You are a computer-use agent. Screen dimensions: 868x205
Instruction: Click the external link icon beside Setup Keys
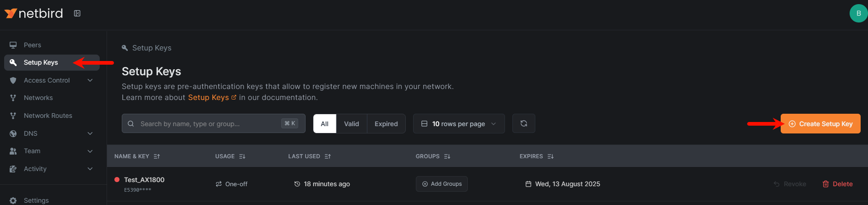point(234,97)
